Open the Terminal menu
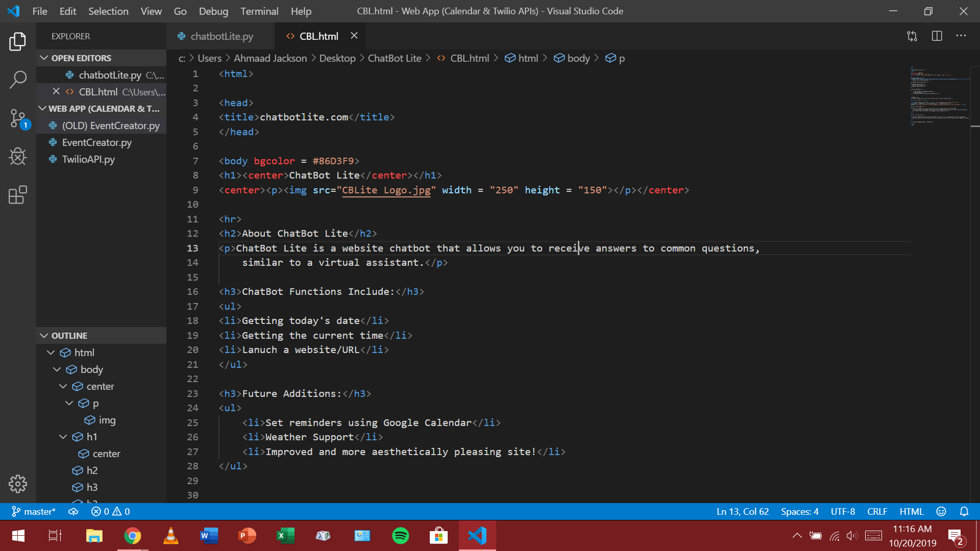This screenshot has height=551, width=980. pyautogui.click(x=259, y=11)
